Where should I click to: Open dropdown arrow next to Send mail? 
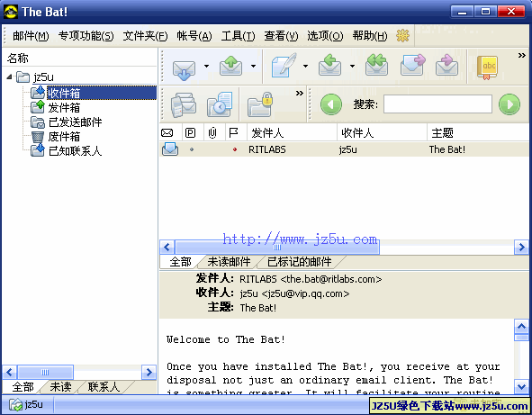253,66
